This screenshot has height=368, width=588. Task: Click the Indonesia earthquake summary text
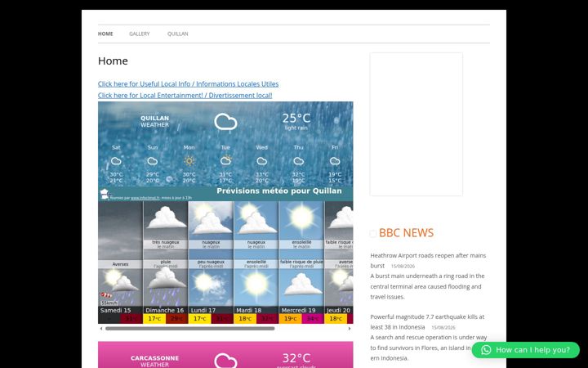[x=429, y=348]
